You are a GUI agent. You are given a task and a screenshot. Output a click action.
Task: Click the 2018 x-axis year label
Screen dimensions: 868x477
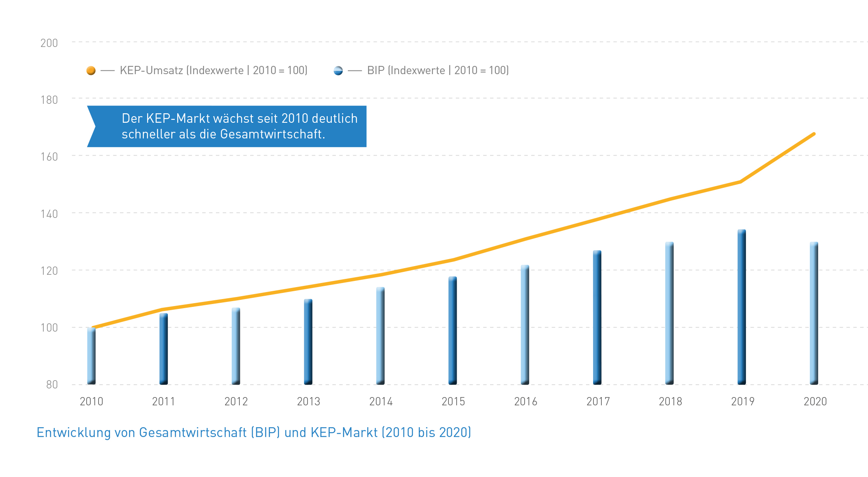click(670, 402)
